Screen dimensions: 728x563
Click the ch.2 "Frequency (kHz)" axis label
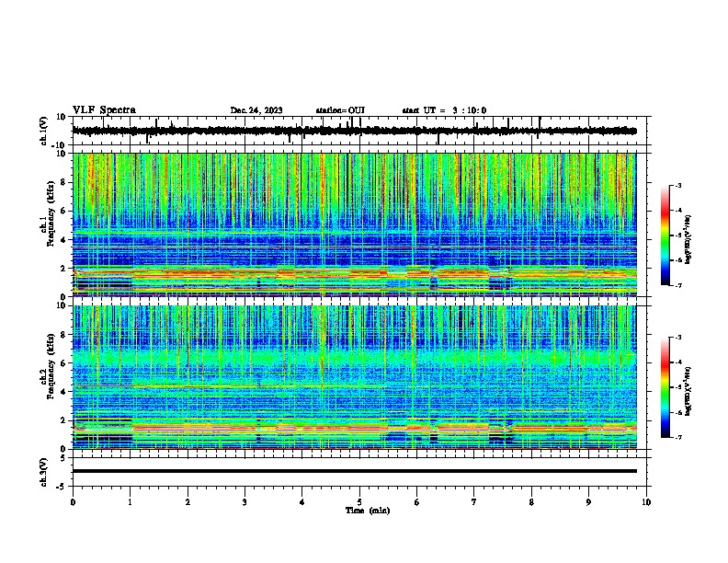pos(51,365)
